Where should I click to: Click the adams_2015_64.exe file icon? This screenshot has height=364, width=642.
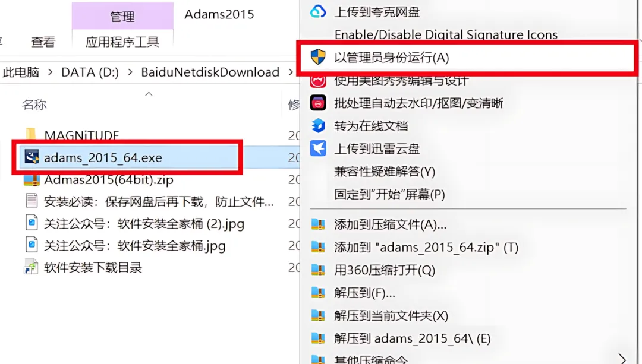click(32, 157)
